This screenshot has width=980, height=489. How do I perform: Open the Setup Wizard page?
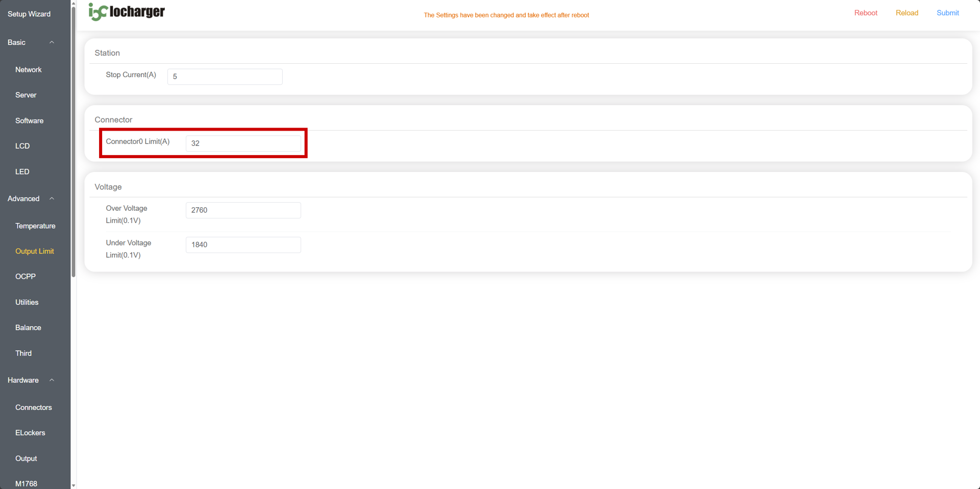29,14
